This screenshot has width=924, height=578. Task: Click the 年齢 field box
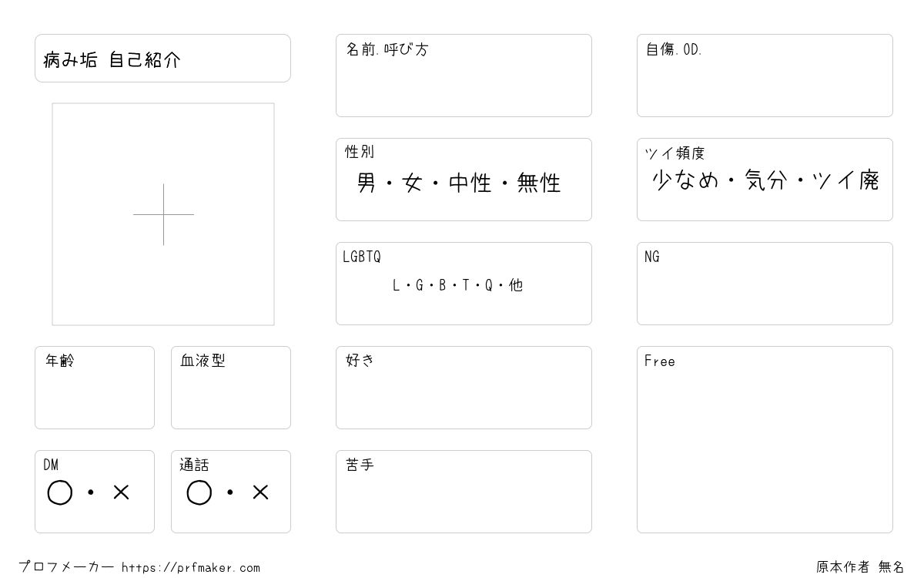point(95,388)
